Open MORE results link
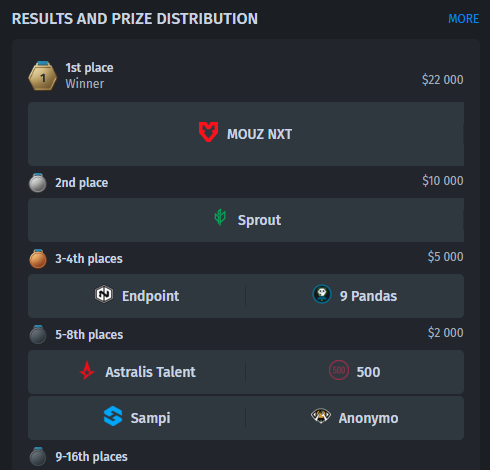The image size is (490, 470). [463, 19]
